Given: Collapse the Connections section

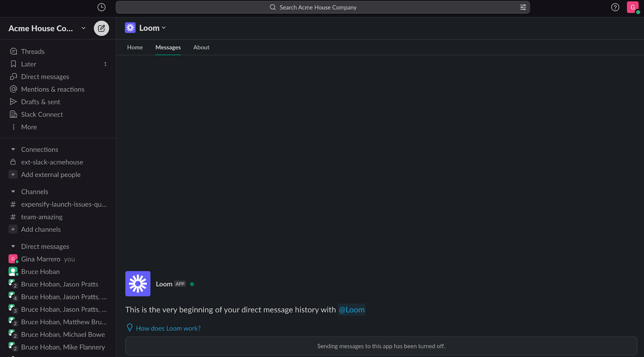Looking at the screenshot, I should click(13, 149).
